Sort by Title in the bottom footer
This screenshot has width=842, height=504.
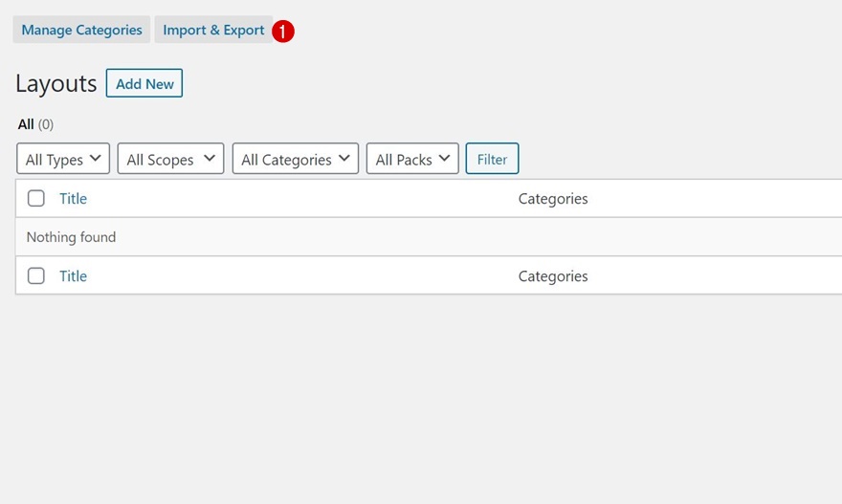point(73,276)
